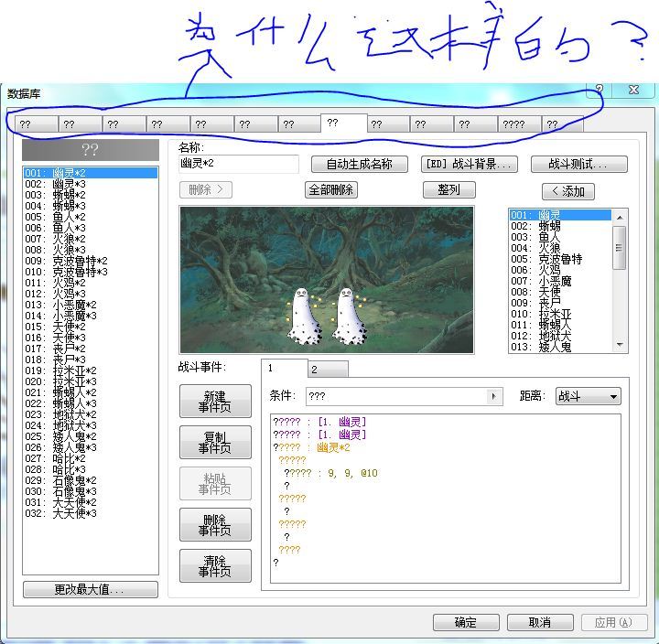Screen dimensions: 659x644
Task: Select troop 013: 小恶魔*2
Action: click(91, 305)
